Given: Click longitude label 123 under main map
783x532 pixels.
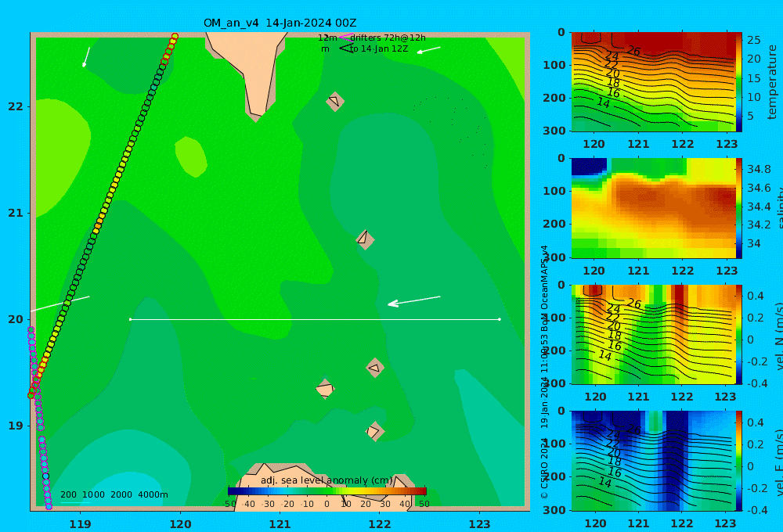Looking at the screenshot, I should [x=480, y=524].
